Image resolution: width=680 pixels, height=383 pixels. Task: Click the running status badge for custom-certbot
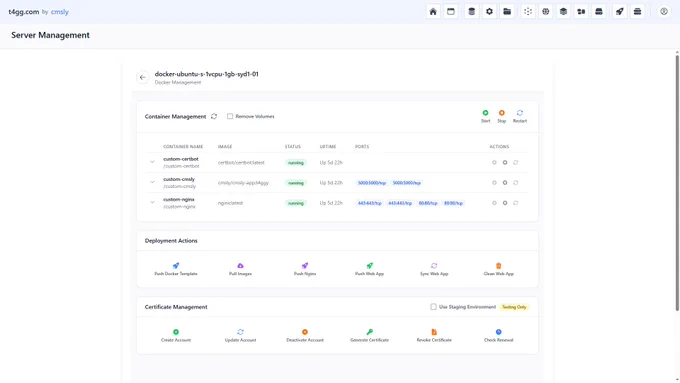pos(296,163)
